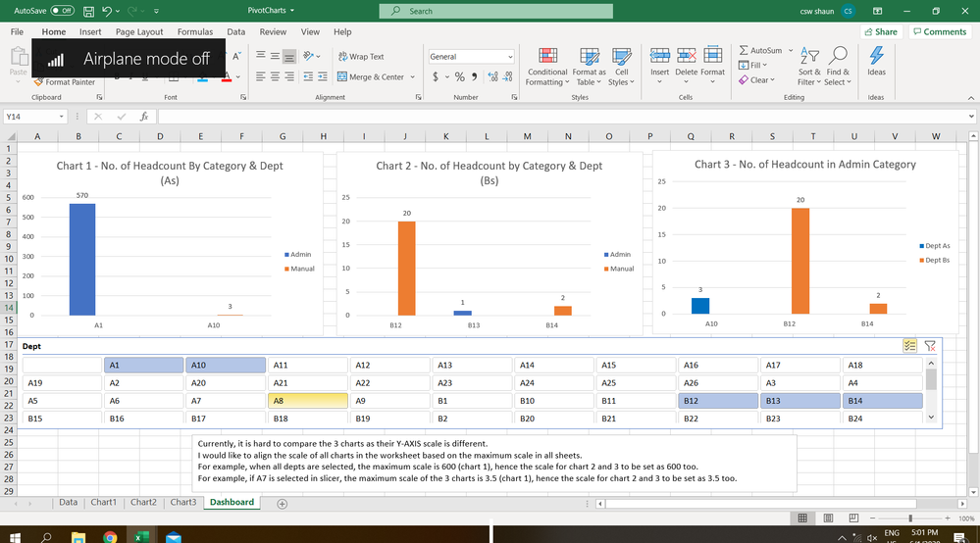Toggle slicer Multi-Select button
The image size is (980, 543).
[909, 346]
